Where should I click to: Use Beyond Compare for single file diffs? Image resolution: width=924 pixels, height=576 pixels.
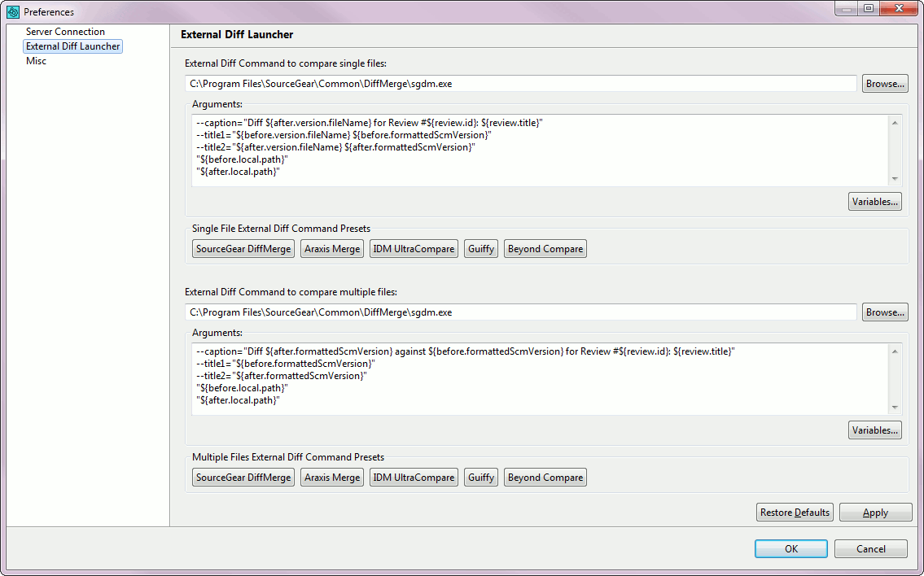(545, 248)
